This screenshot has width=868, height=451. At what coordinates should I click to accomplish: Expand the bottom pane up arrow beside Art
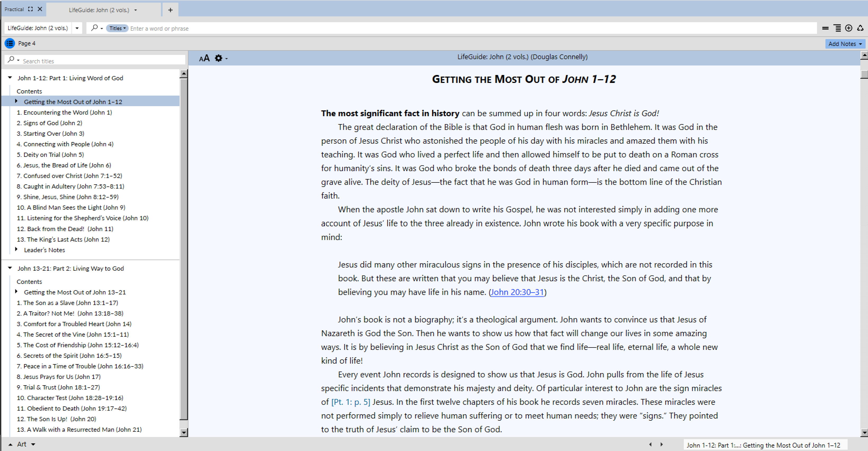pyautogui.click(x=11, y=445)
